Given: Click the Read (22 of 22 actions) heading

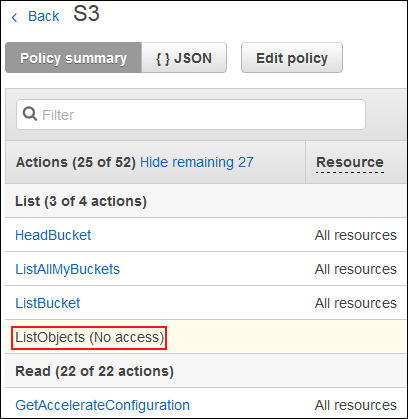Looking at the screenshot, I should pos(94,371).
